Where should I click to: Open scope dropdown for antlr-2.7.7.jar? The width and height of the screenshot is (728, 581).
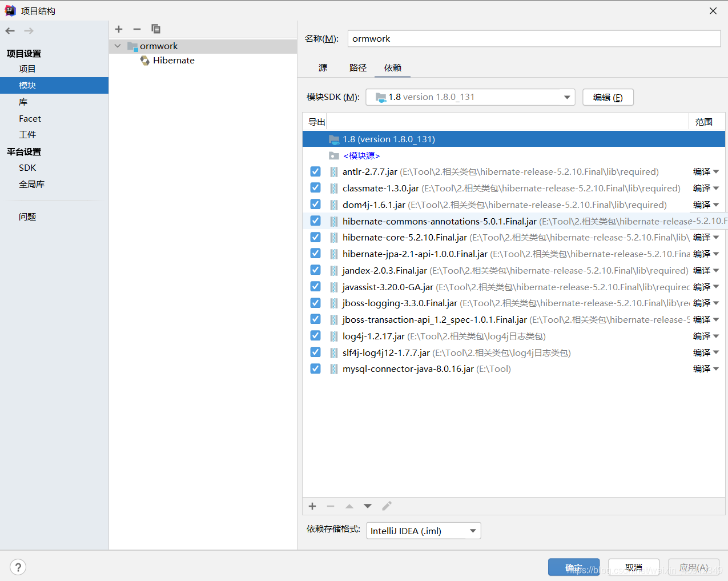[706, 172]
